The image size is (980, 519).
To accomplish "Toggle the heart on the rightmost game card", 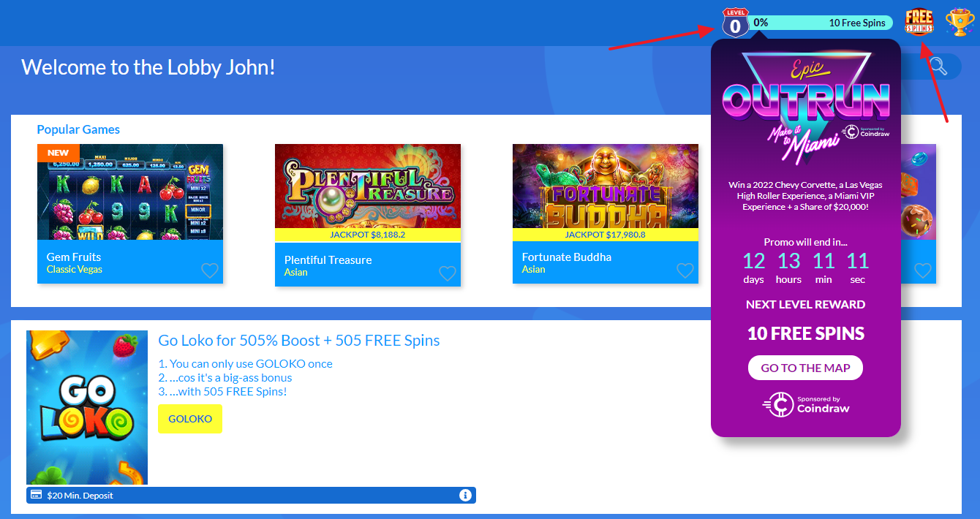I will [923, 270].
